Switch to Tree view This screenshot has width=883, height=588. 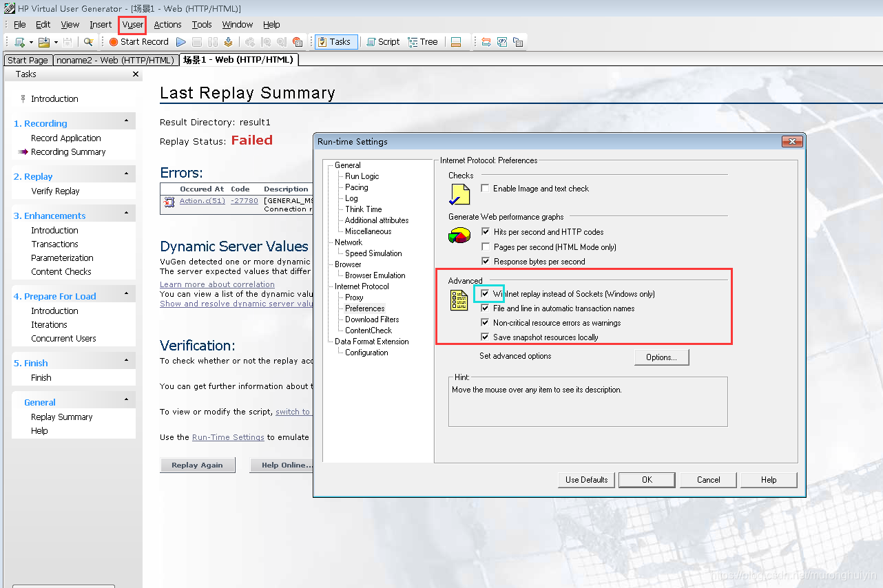[423, 42]
